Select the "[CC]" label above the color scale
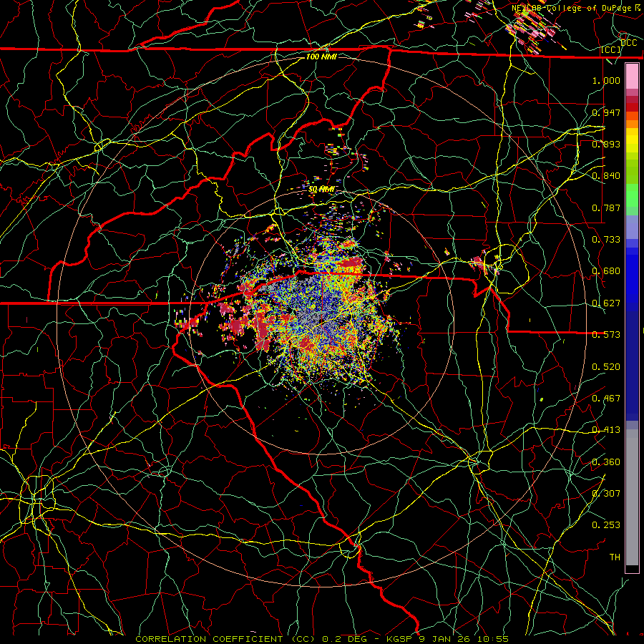The width and height of the screenshot is (644, 644). click(611, 49)
